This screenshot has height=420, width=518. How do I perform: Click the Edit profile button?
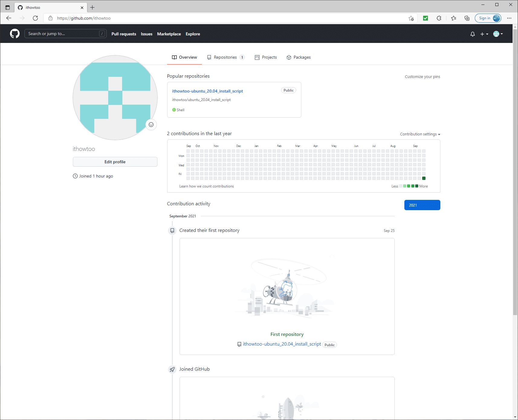pos(115,162)
